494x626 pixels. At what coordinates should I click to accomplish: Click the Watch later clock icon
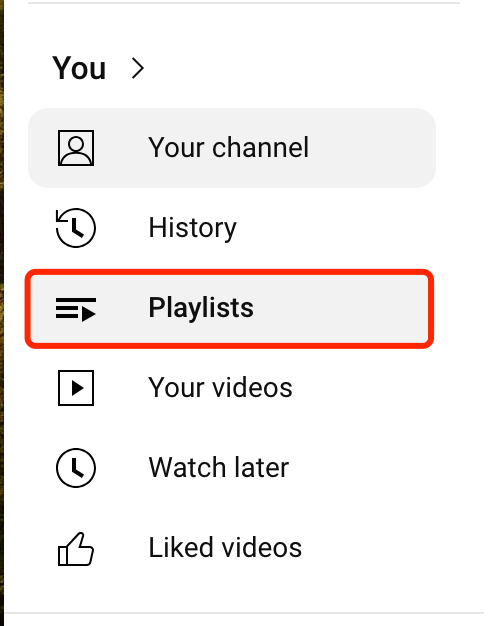pyautogui.click(x=76, y=468)
